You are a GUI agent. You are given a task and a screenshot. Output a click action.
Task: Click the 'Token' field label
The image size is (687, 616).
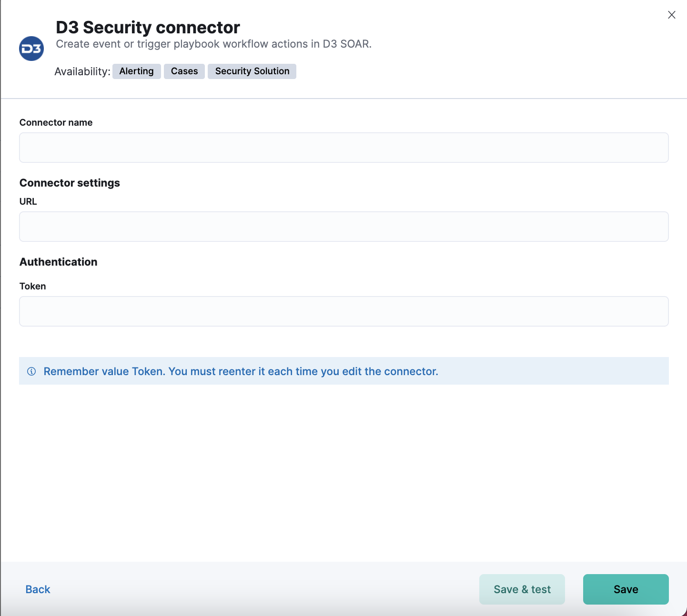32,286
